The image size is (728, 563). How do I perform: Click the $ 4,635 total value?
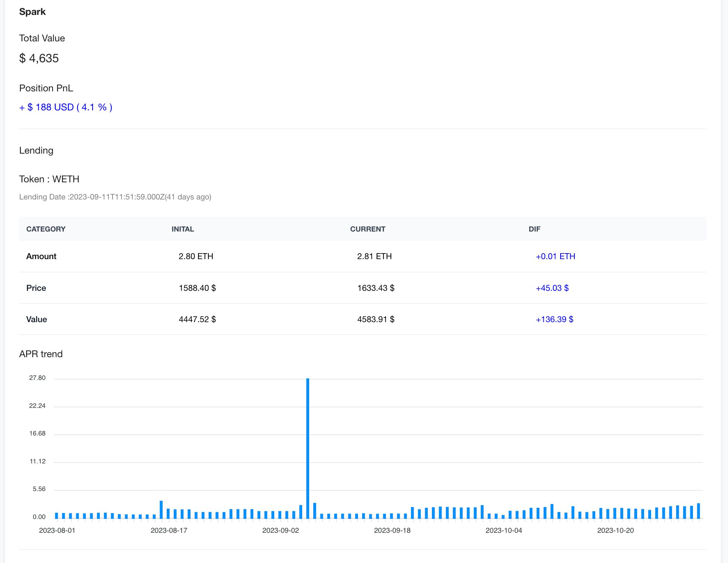[x=39, y=58]
